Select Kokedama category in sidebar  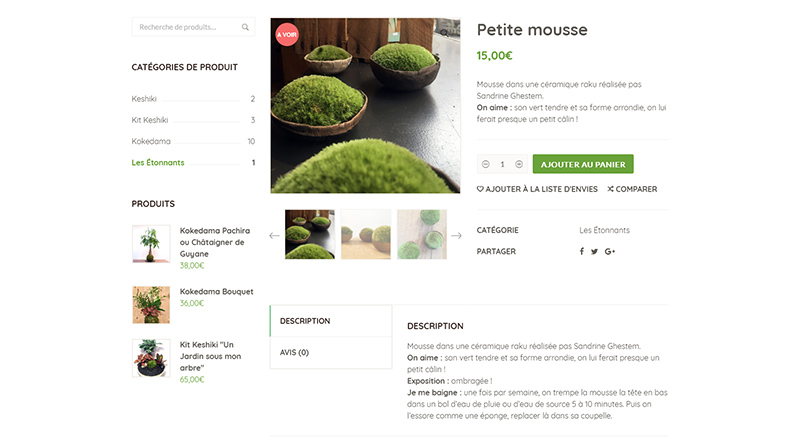(x=151, y=141)
